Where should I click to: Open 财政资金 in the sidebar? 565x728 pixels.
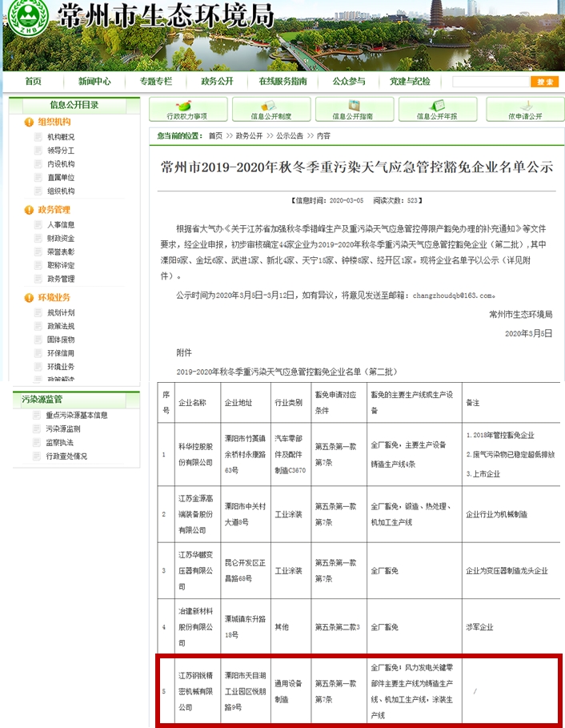[x=61, y=239]
